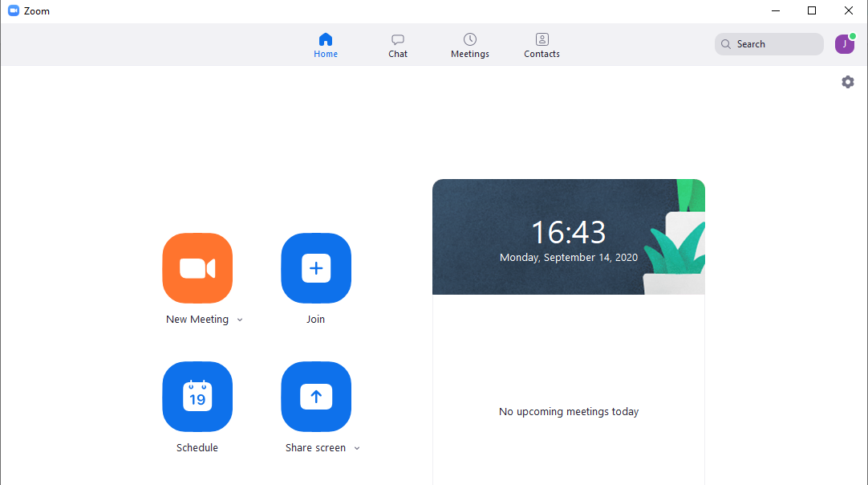Click the purple profile avatar
The height and width of the screenshot is (485, 868).
click(x=845, y=44)
